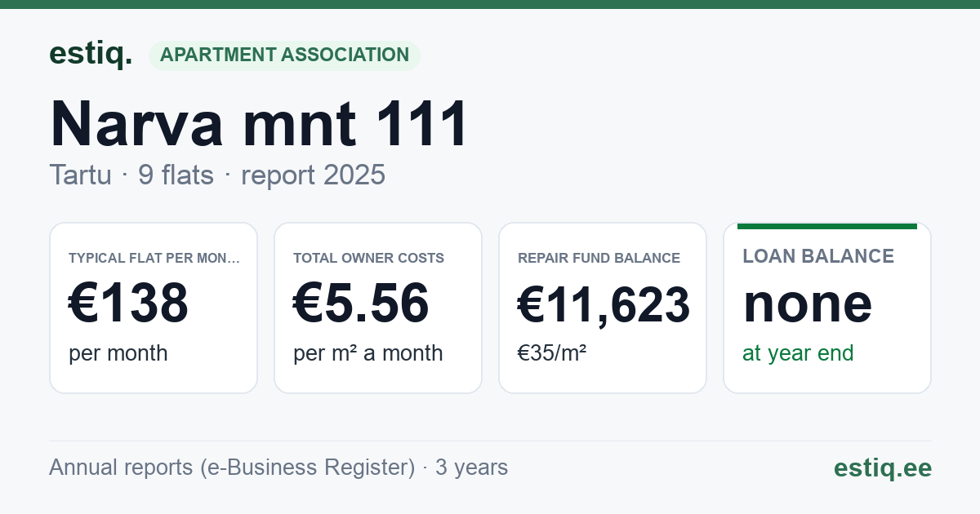The height and width of the screenshot is (514, 980).
Task: Click the REPAIR FUND BALANCE label
Action: tap(599, 258)
